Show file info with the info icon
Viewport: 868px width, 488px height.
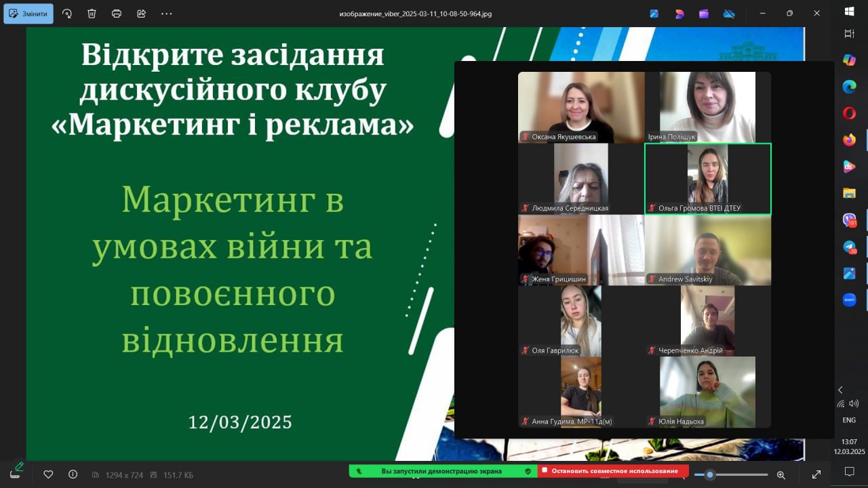click(x=73, y=474)
